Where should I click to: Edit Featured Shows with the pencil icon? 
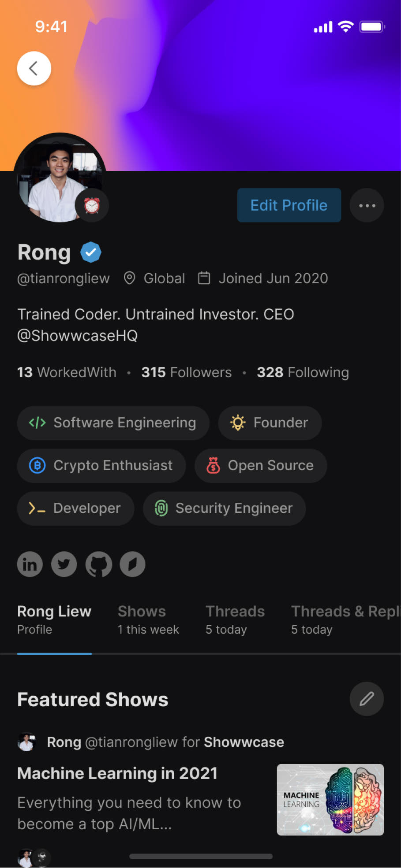pyautogui.click(x=367, y=699)
